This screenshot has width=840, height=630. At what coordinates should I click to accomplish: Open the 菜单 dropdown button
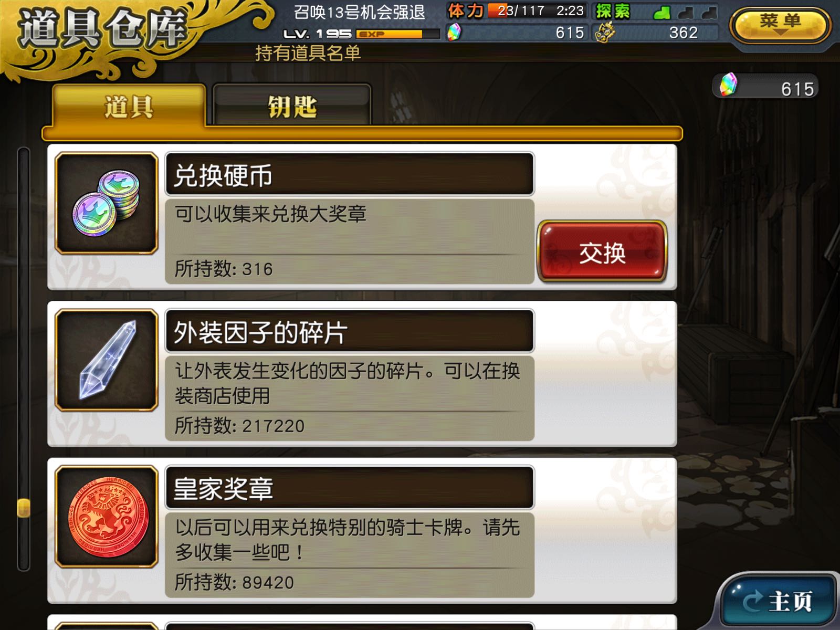tap(780, 24)
